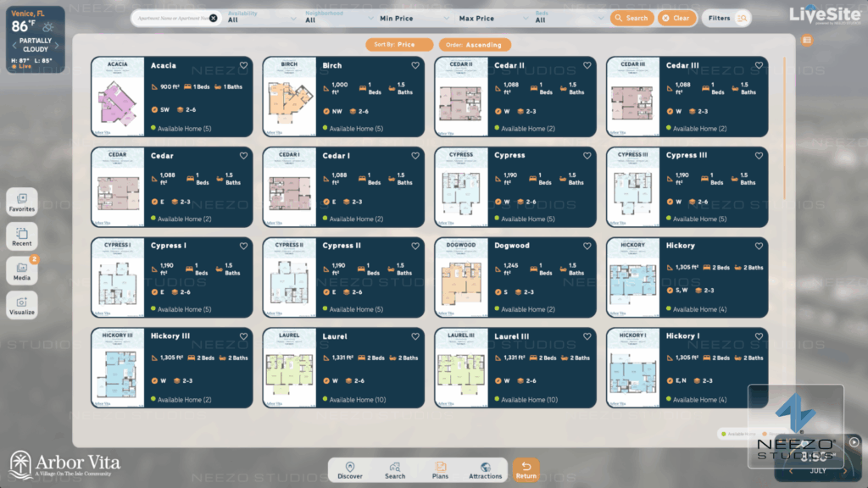Viewport: 868px width, 488px height.
Task: Switch to list view icon
Action: pos(807,40)
